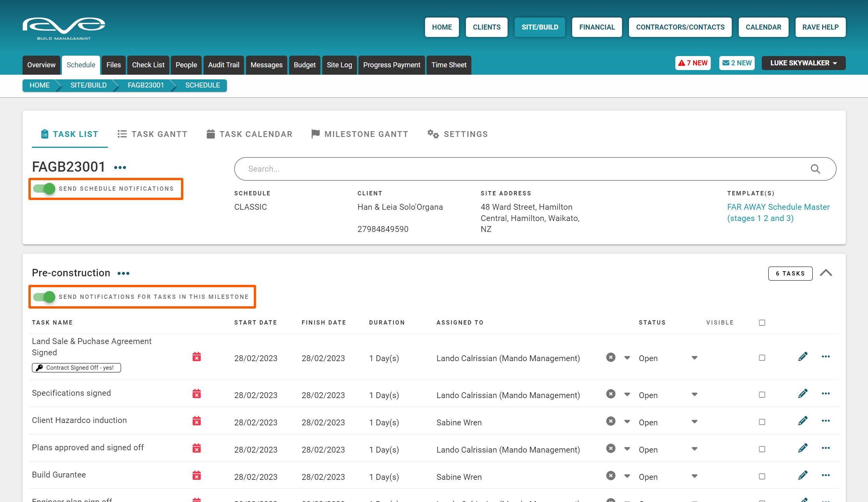Disable notifications for this milestone's tasks
The height and width of the screenshot is (502, 868).
pos(44,297)
